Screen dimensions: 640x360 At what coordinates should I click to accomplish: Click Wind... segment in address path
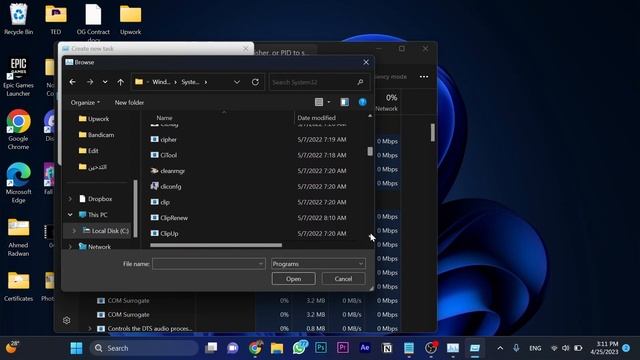[x=161, y=82]
